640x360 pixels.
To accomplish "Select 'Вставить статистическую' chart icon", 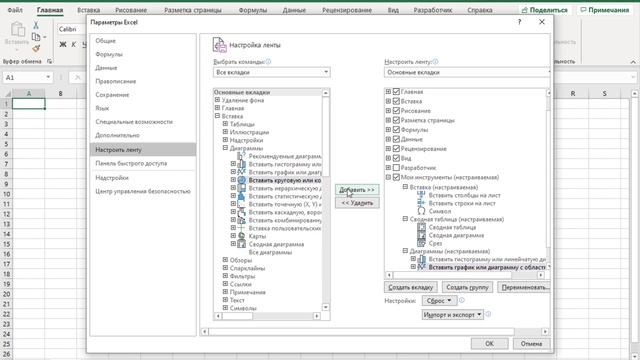I will (x=242, y=196).
